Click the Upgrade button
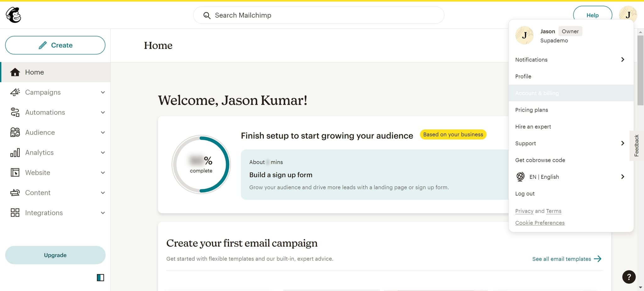The image size is (644, 291). click(x=55, y=255)
